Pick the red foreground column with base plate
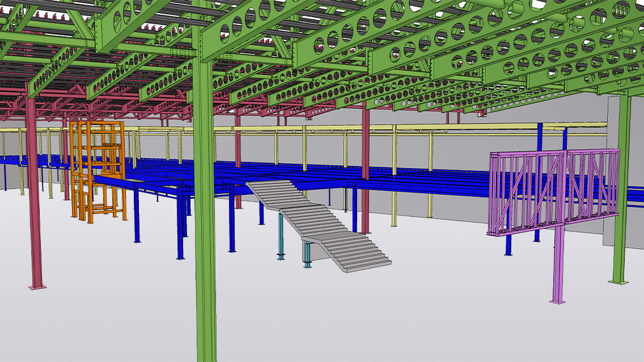 click(x=34, y=187)
